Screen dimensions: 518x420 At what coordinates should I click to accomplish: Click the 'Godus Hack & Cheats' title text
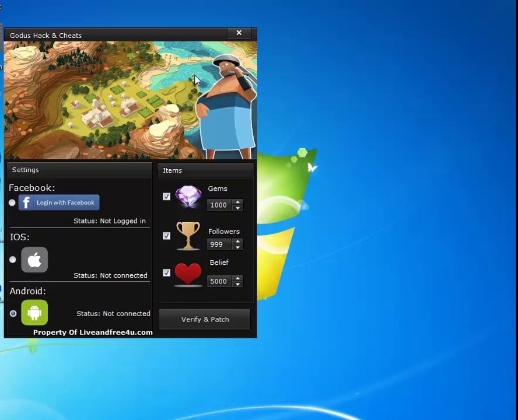coord(45,36)
